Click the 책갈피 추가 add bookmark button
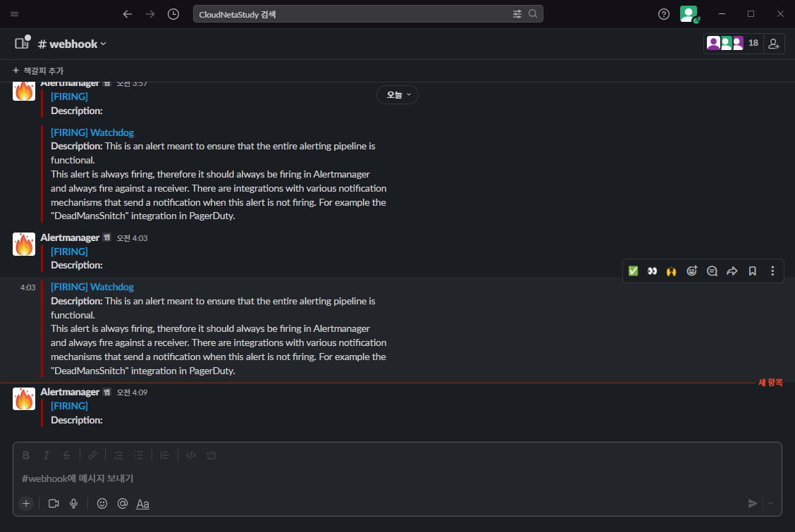The image size is (795, 532). click(x=38, y=70)
